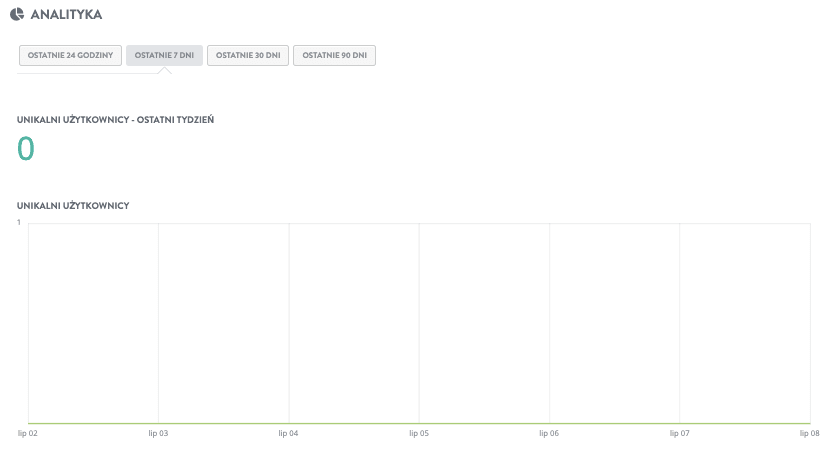Image resolution: width=831 pixels, height=449 pixels.
Task: Click the 'Unikalni użytkownicy' chart title
Action: (73, 206)
